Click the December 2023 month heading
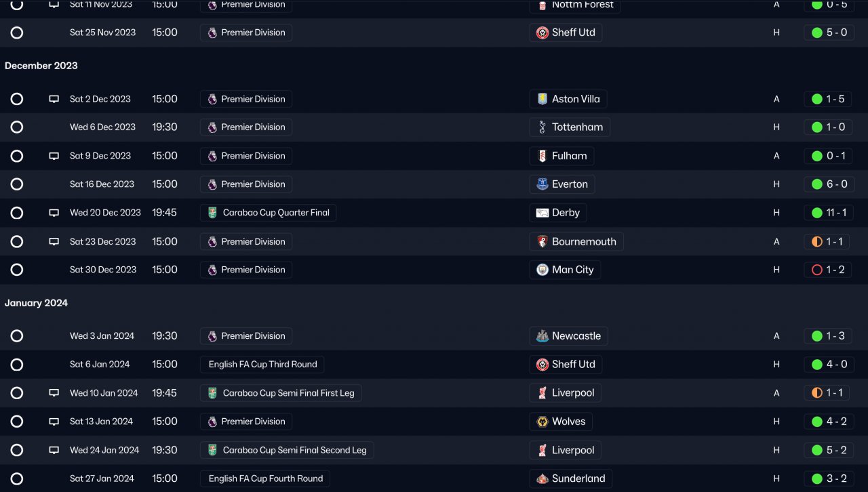The image size is (868, 492). click(41, 66)
